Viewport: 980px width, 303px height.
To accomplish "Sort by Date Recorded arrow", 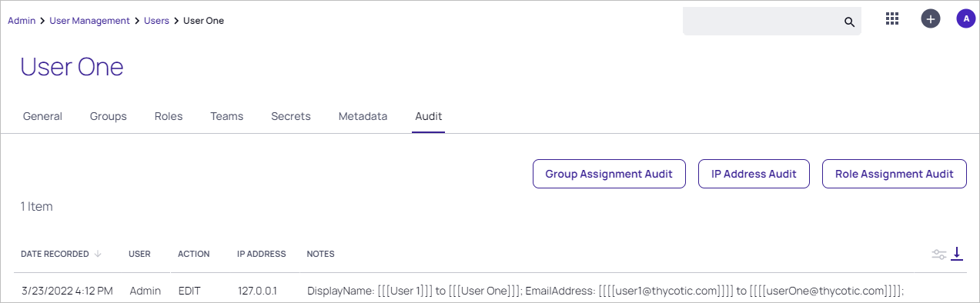I will click(x=98, y=254).
